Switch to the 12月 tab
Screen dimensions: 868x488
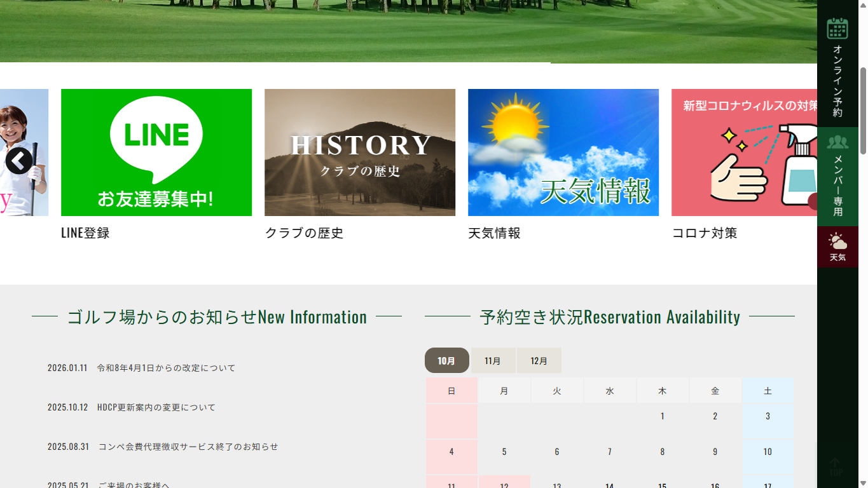(539, 360)
